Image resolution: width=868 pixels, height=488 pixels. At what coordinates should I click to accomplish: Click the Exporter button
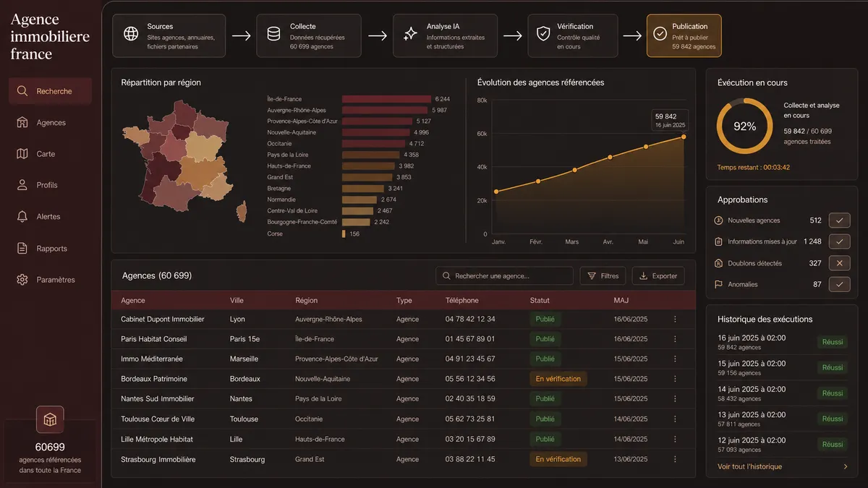658,275
